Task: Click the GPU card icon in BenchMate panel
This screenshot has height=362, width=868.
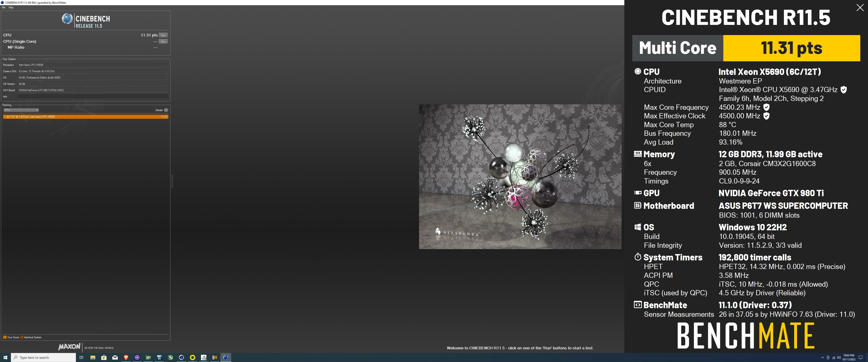Action: point(637,193)
